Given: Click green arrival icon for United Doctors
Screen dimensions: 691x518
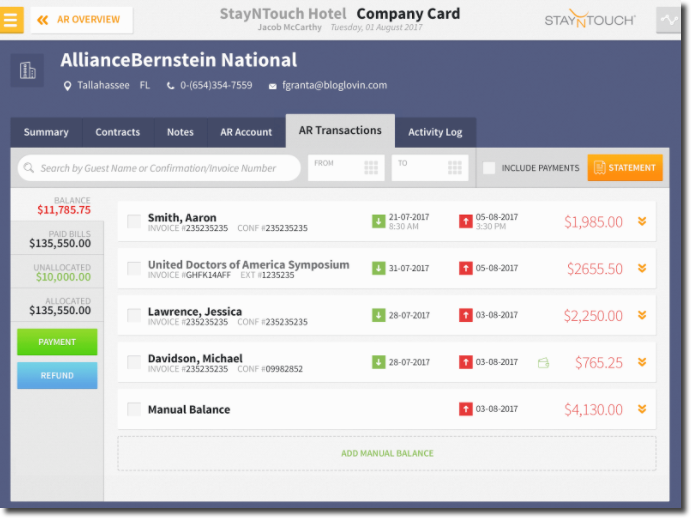Looking at the screenshot, I should click(x=379, y=268).
